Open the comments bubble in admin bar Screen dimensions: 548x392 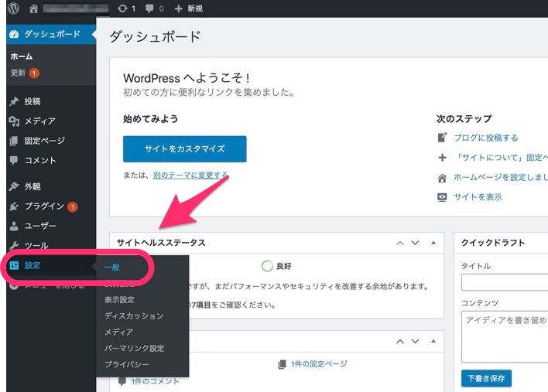(149, 9)
